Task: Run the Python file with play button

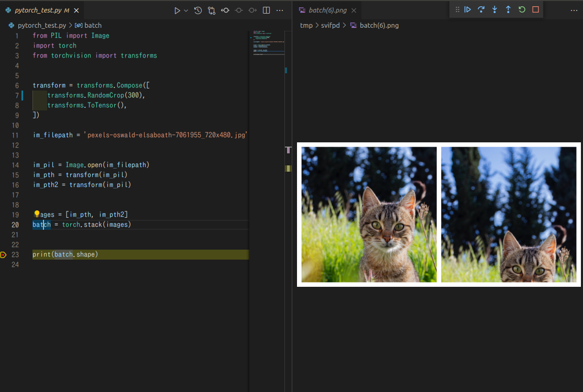Action: pos(178,10)
